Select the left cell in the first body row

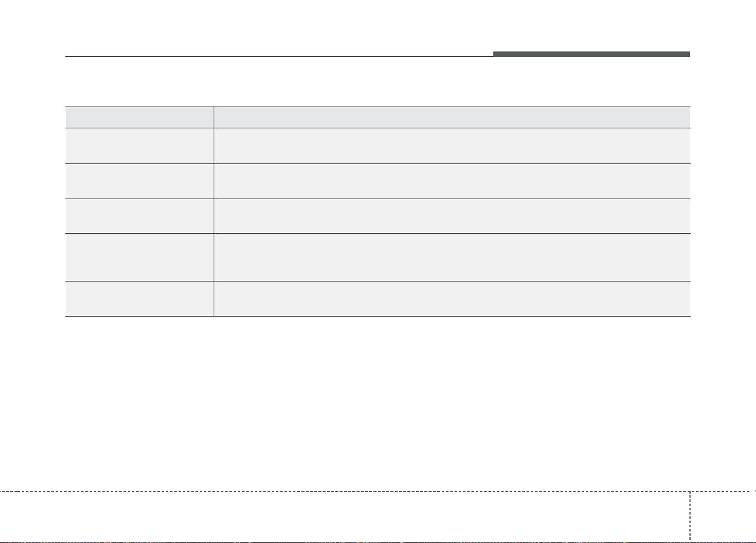(x=139, y=145)
